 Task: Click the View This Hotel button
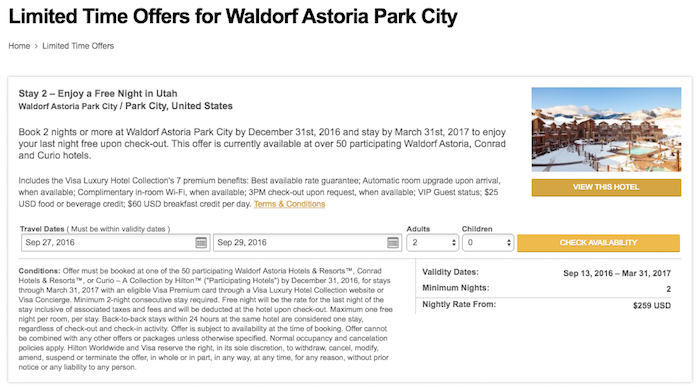606,187
